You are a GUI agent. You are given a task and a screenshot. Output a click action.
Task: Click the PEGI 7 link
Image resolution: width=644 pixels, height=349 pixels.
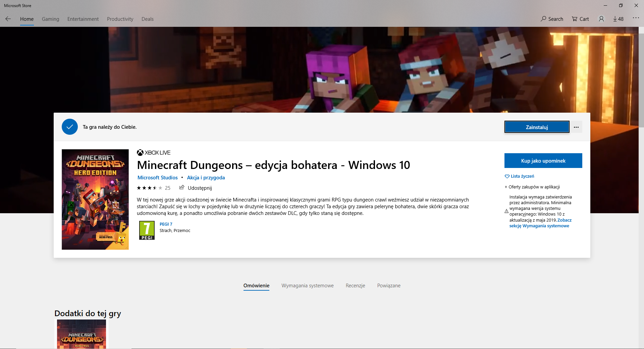[166, 224]
